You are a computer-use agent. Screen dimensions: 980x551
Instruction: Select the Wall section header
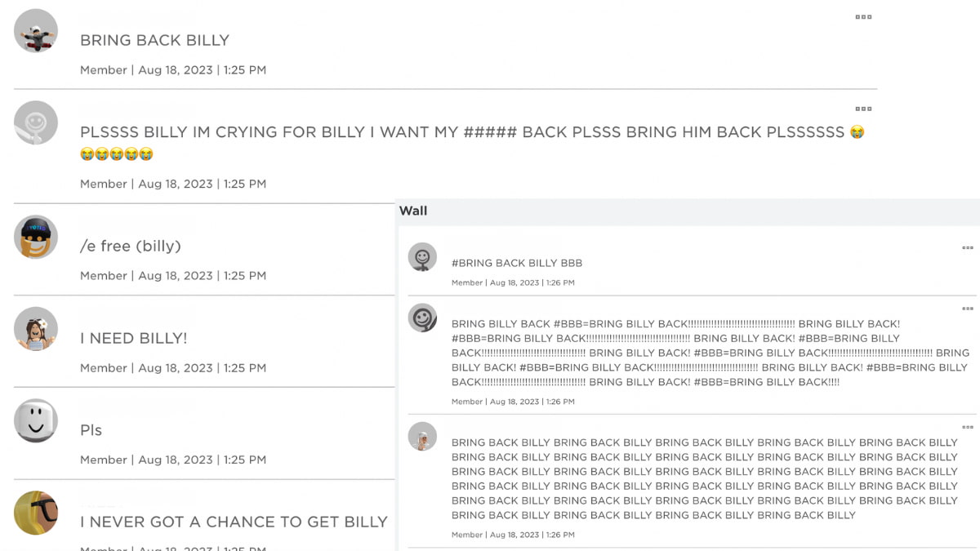(413, 211)
